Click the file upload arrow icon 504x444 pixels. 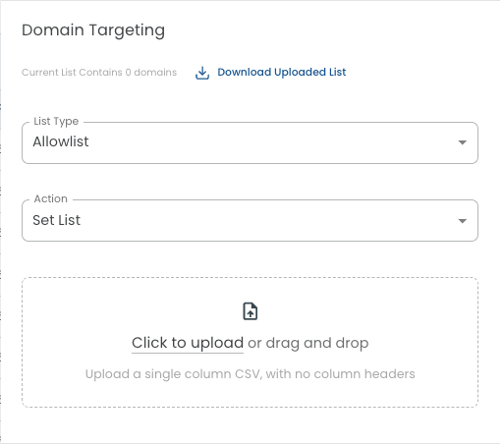(x=251, y=311)
